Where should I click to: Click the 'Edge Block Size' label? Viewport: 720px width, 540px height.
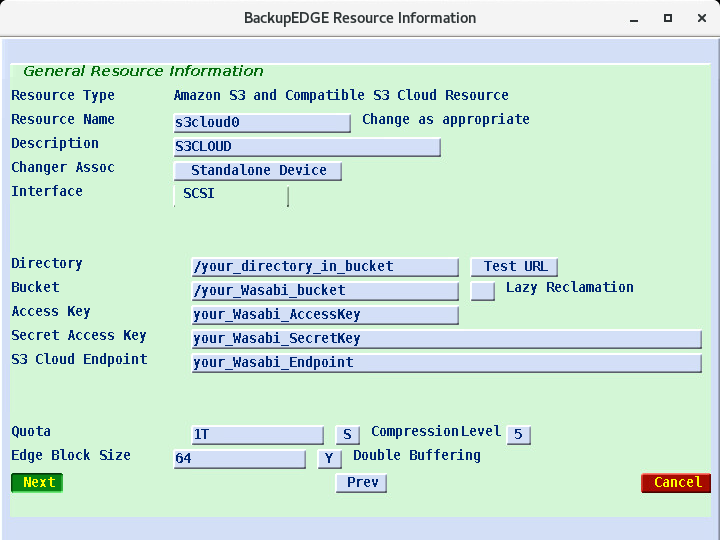point(71,456)
